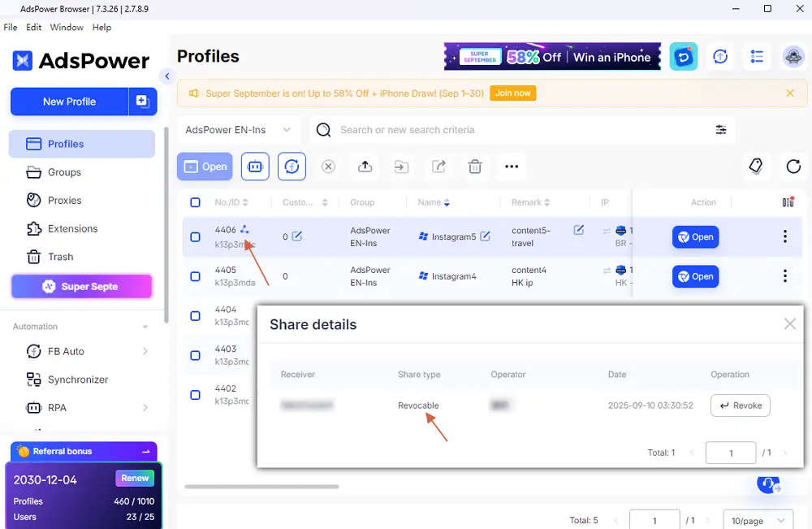Open the File menu
The width and height of the screenshot is (812, 529).
point(11,27)
